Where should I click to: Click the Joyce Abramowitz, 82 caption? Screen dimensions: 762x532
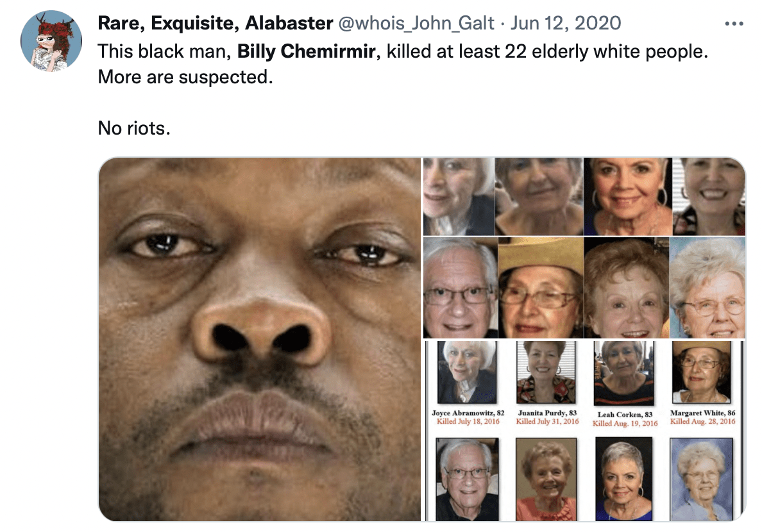click(x=468, y=413)
